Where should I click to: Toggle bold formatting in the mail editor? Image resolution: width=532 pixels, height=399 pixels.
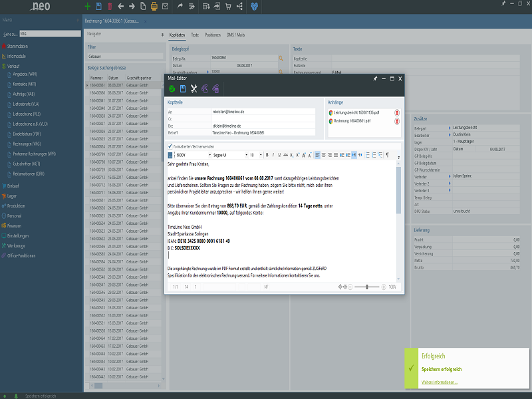[267, 154]
